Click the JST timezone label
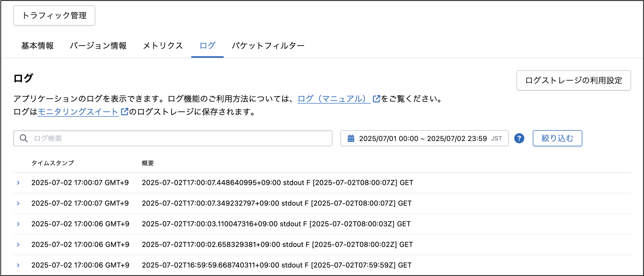The width and height of the screenshot is (644, 276). (496, 139)
